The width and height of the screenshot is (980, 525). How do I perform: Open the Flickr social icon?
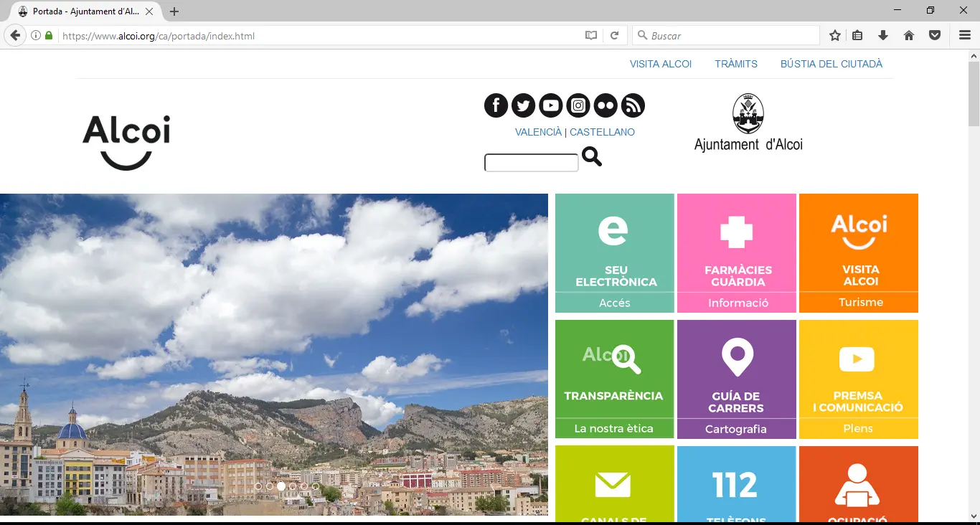606,105
